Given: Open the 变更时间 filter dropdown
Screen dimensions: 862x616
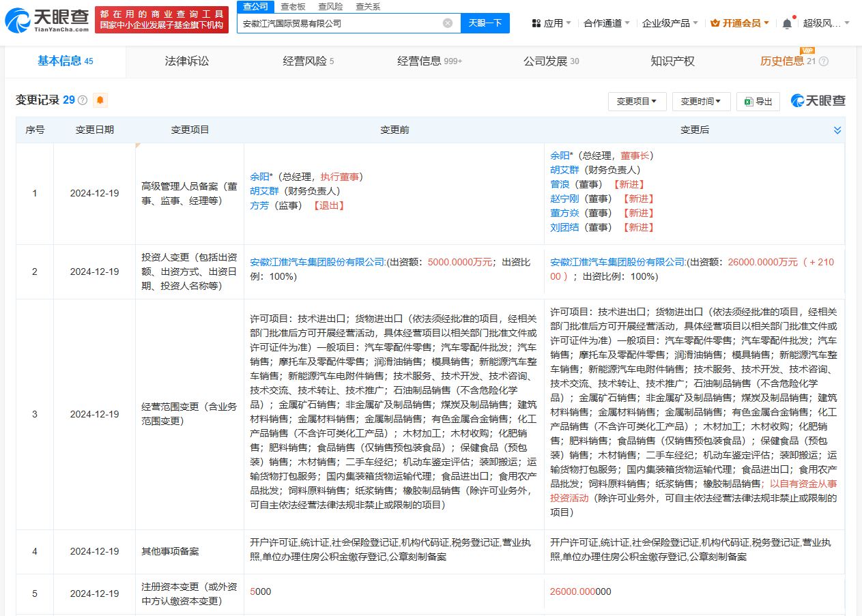Looking at the screenshot, I should coord(702,102).
